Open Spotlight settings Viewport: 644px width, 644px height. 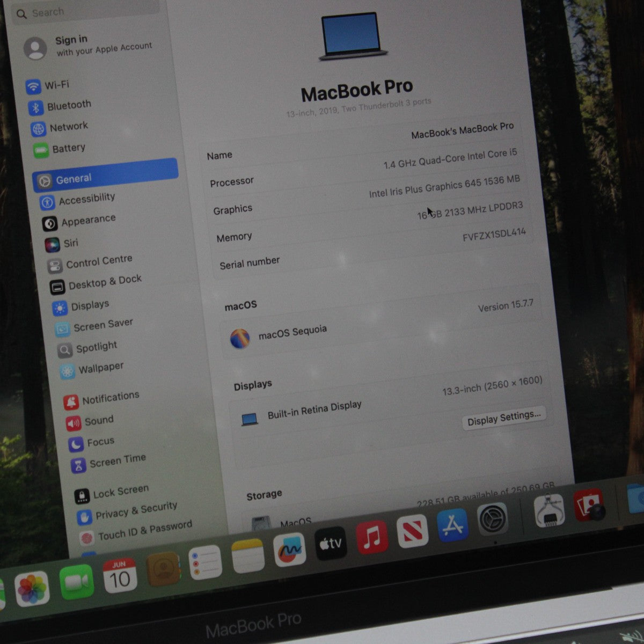pyautogui.click(x=87, y=348)
